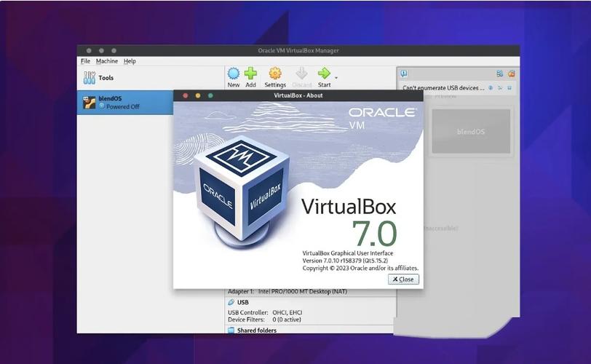Image resolution: width=591 pixels, height=364 pixels.
Task: Open the File menu
Action: (x=85, y=61)
